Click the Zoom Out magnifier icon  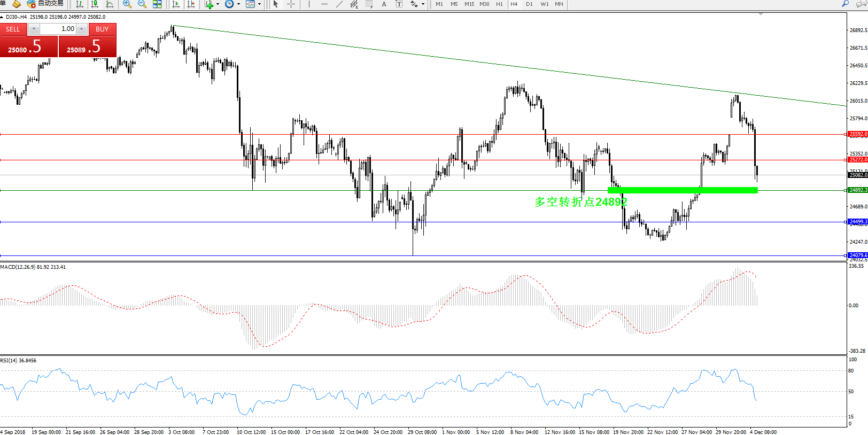click(142, 4)
